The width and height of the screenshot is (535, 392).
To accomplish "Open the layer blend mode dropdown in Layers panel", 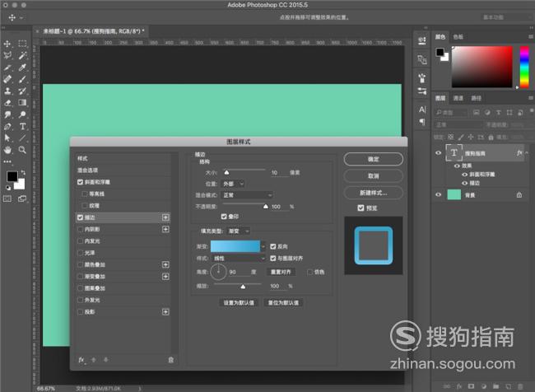I will 458,124.
